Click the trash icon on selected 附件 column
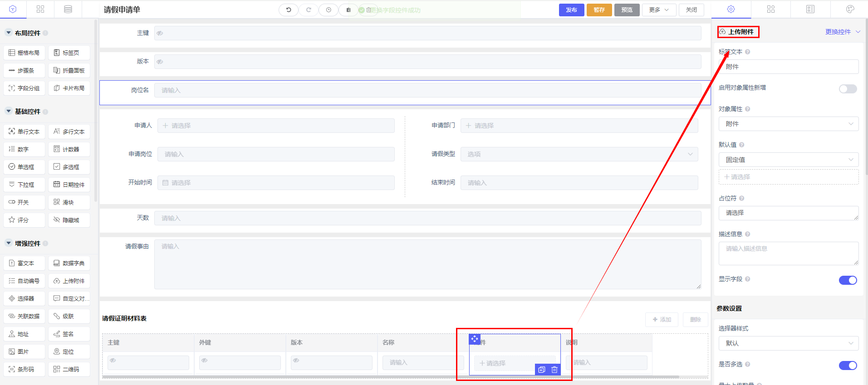This screenshot has height=385, width=868. 554,370
